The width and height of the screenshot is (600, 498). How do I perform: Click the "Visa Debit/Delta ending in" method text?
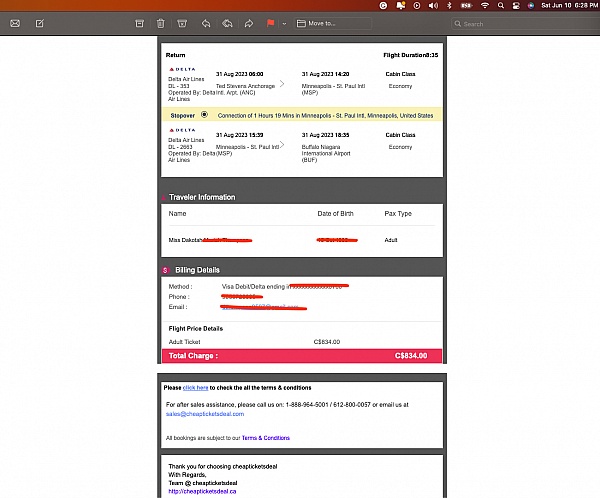point(255,286)
